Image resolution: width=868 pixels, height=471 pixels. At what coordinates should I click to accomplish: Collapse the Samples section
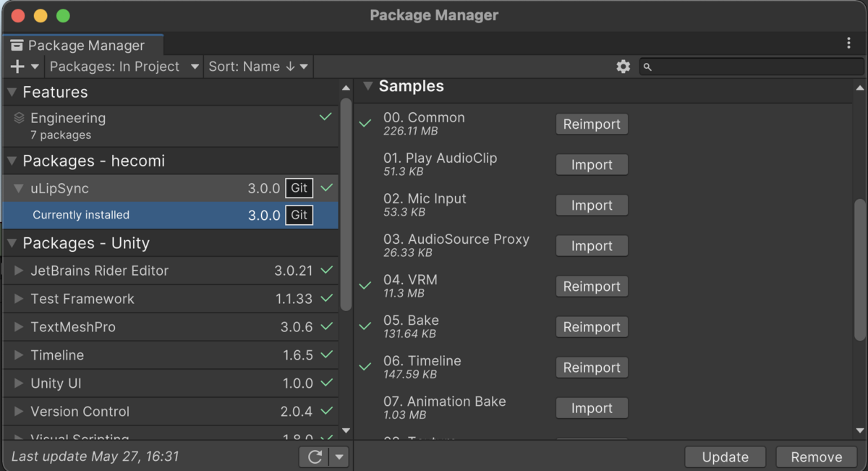pyautogui.click(x=367, y=86)
